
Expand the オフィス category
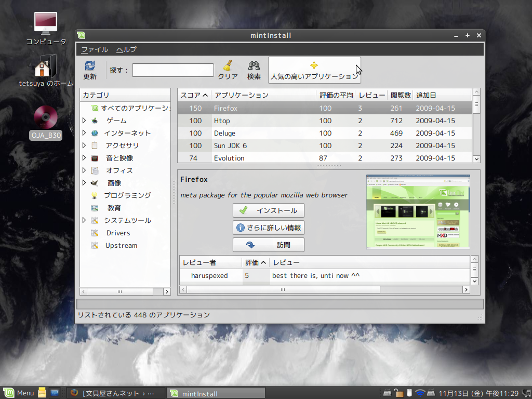coord(84,170)
